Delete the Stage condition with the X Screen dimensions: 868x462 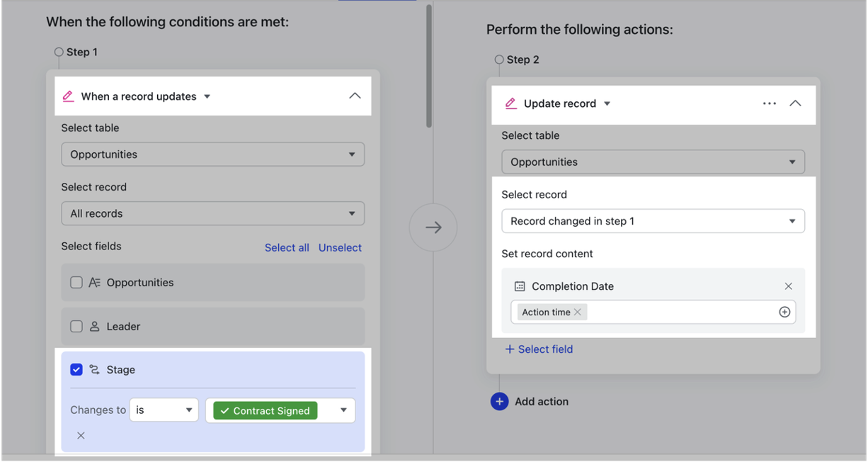(81, 435)
